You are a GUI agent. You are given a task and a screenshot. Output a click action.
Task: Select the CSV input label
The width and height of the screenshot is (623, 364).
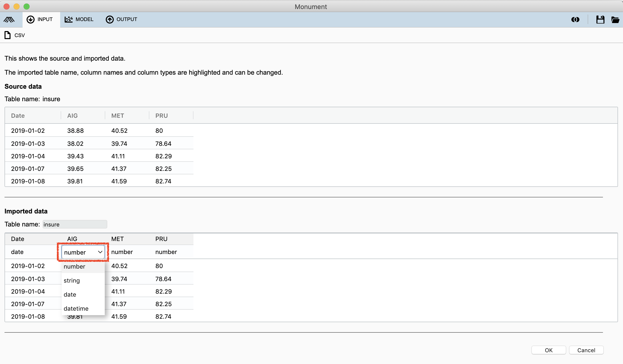pyautogui.click(x=20, y=35)
